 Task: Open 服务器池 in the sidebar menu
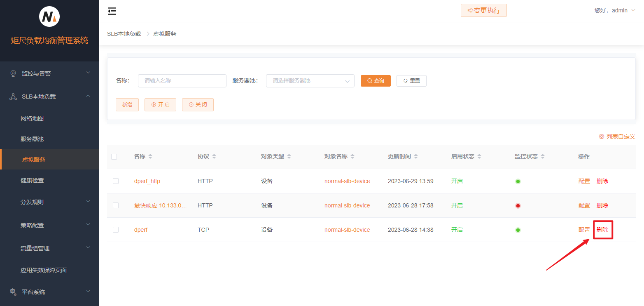click(32, 139)
